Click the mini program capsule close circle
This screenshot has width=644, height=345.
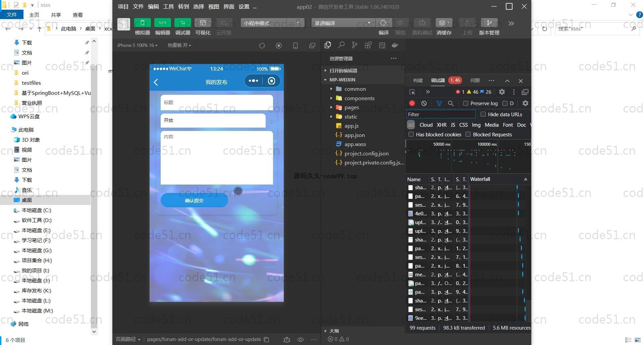(x=272, y=81)
